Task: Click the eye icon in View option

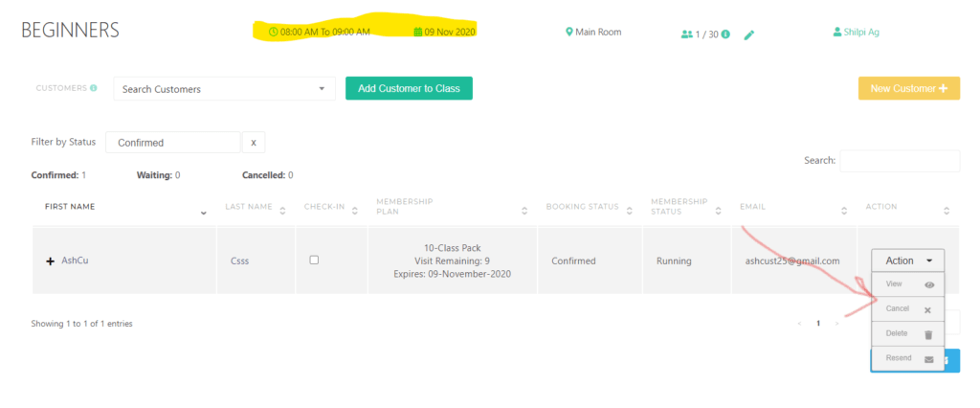Action: pos(928,285)
